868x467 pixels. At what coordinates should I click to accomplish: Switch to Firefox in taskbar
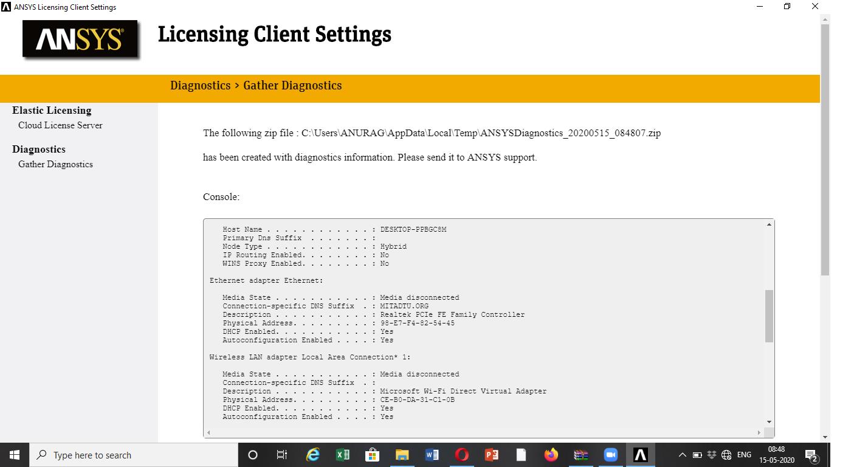pyautogui.click(x=551, y=455)
